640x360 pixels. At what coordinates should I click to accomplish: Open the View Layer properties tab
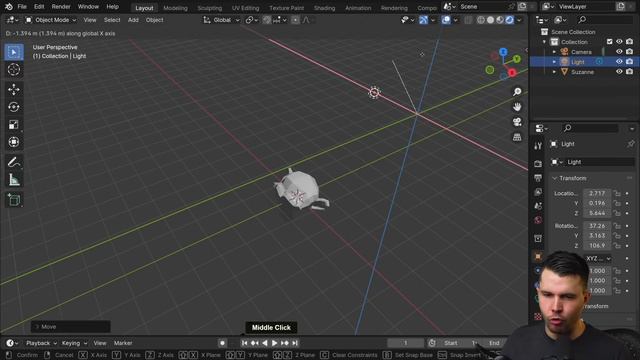(538, 192)
